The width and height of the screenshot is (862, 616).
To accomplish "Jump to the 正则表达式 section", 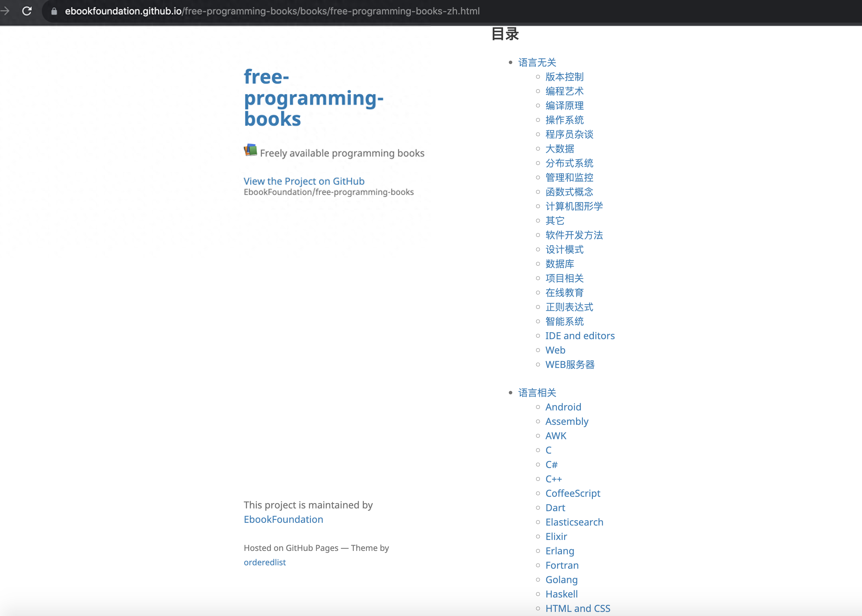I will tap(570, 307).
